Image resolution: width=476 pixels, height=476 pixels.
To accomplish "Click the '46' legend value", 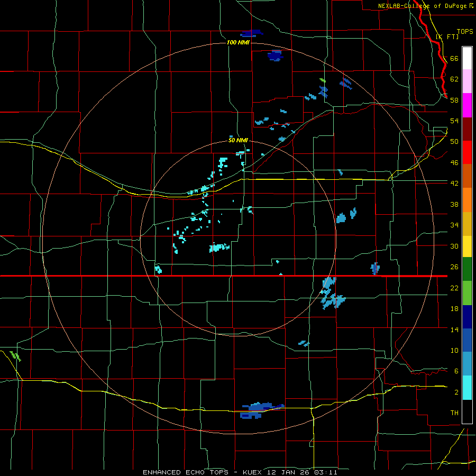I will [x=454, y=163].
